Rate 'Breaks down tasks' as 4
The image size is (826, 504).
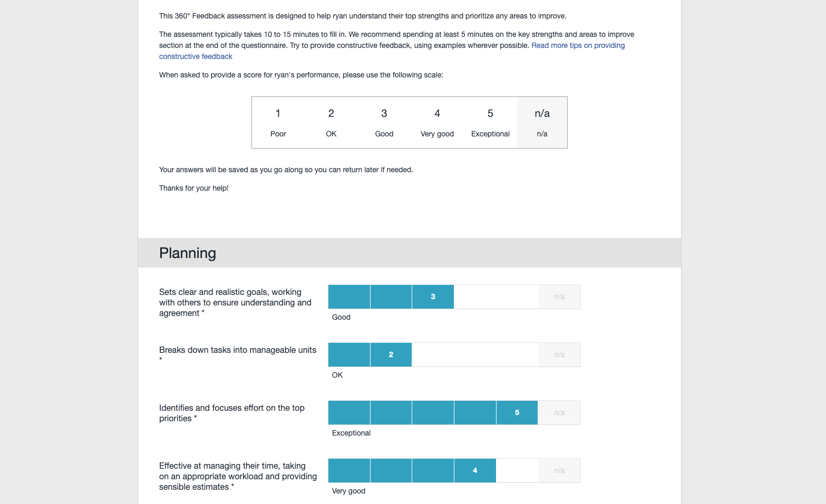pyautogui.click(x=475, y=355)
